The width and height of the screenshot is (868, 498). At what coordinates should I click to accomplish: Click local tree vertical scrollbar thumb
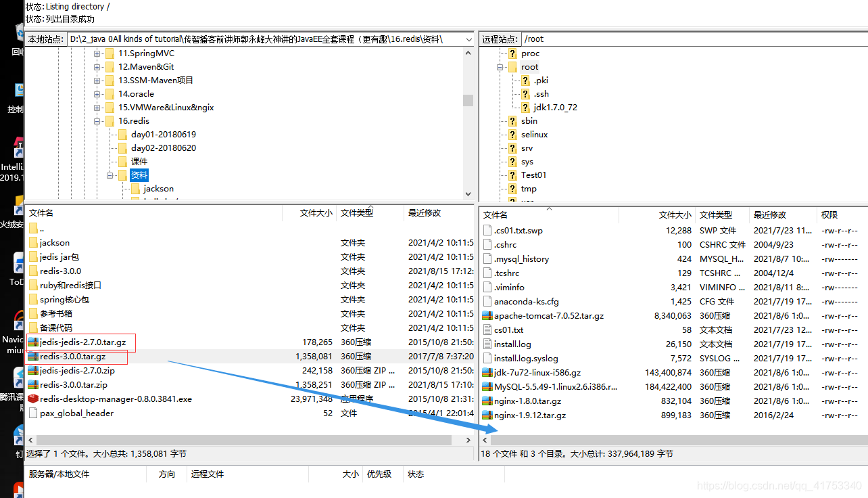point(468,101)
